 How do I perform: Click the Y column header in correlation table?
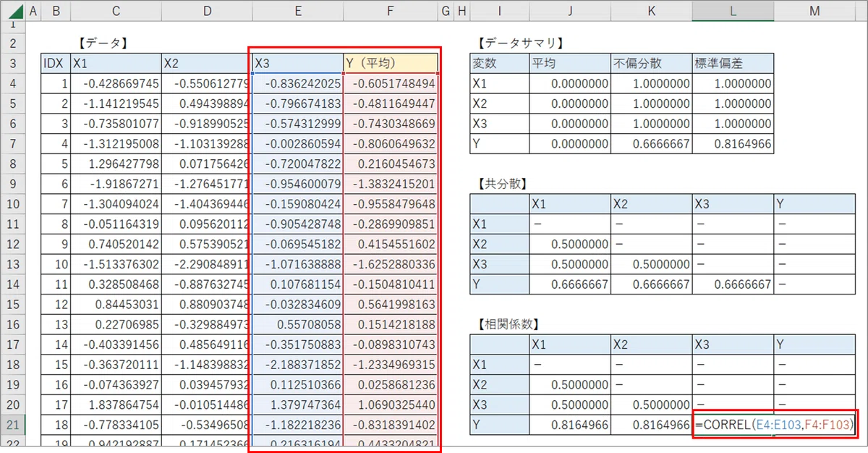tap(815, 344)
